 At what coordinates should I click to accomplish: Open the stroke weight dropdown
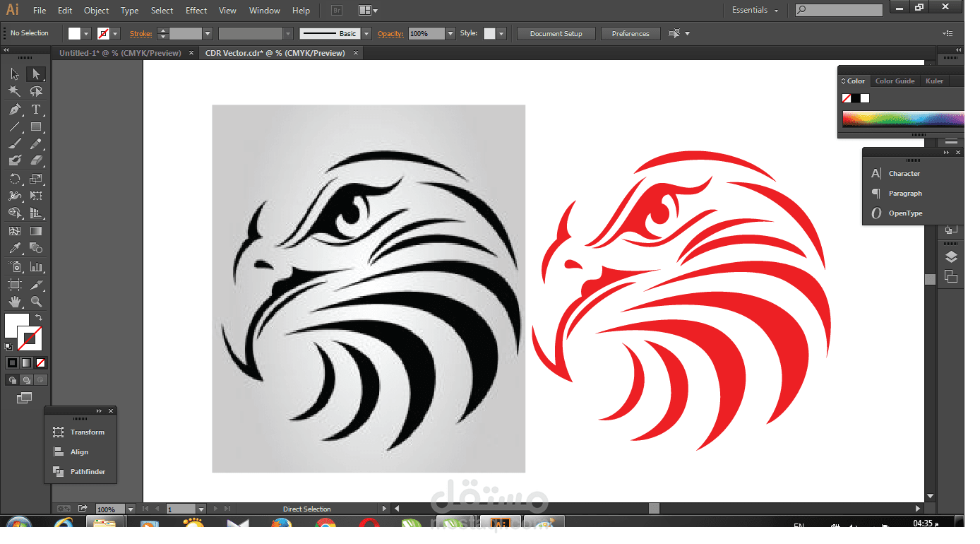(208, 33)
